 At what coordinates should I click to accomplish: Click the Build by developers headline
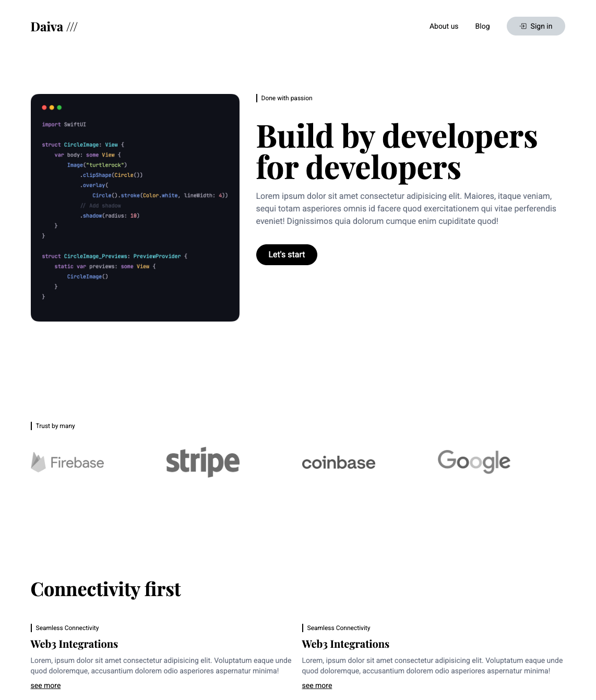[397, 152]
